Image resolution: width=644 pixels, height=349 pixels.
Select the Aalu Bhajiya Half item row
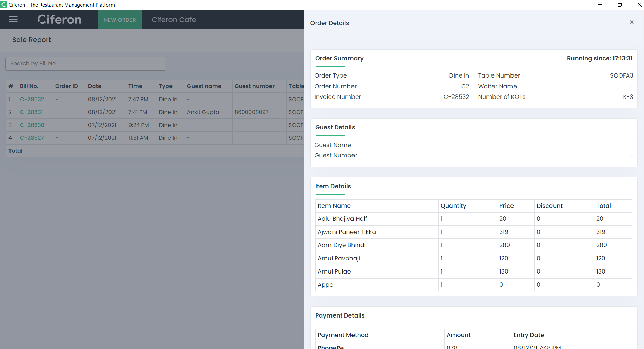[342, 219]
